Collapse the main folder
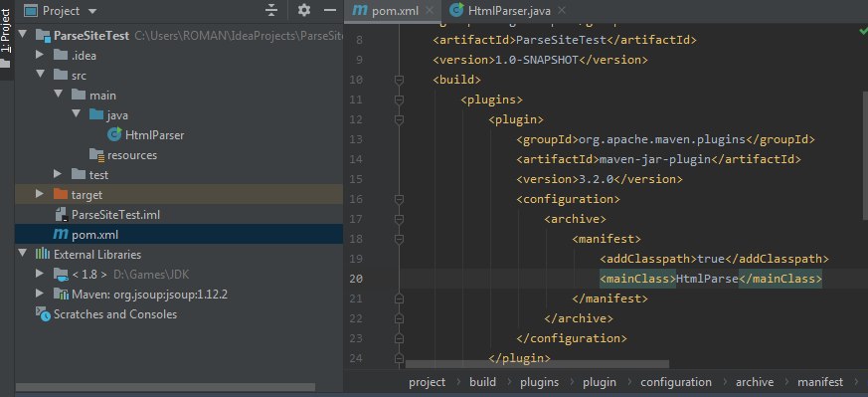The image size is (868, 397). 58,95
